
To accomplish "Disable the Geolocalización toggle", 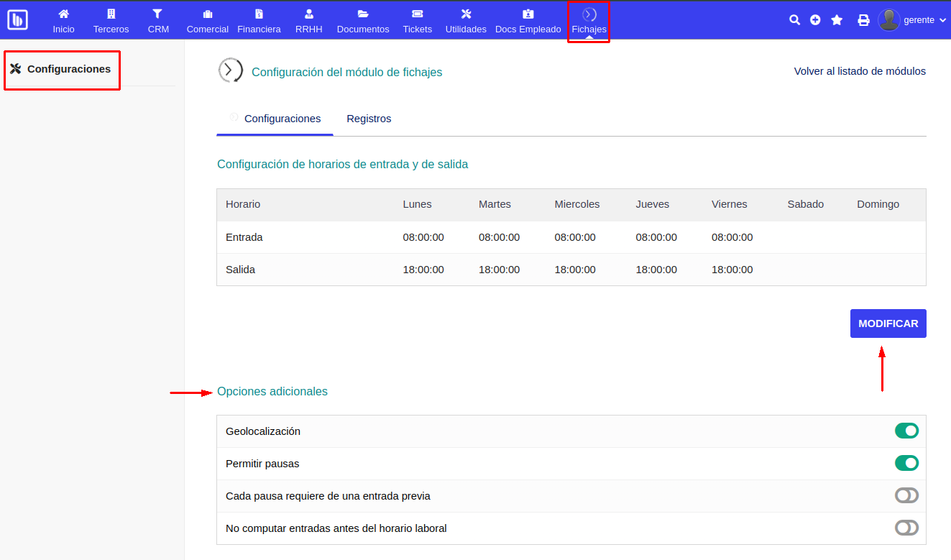I will tap(906, 431).
